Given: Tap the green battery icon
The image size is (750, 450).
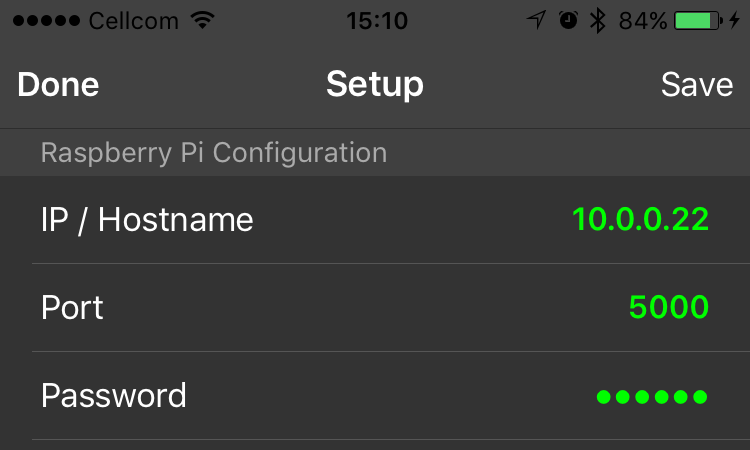Looking at the screenshot, I should [x=698, y=20].
